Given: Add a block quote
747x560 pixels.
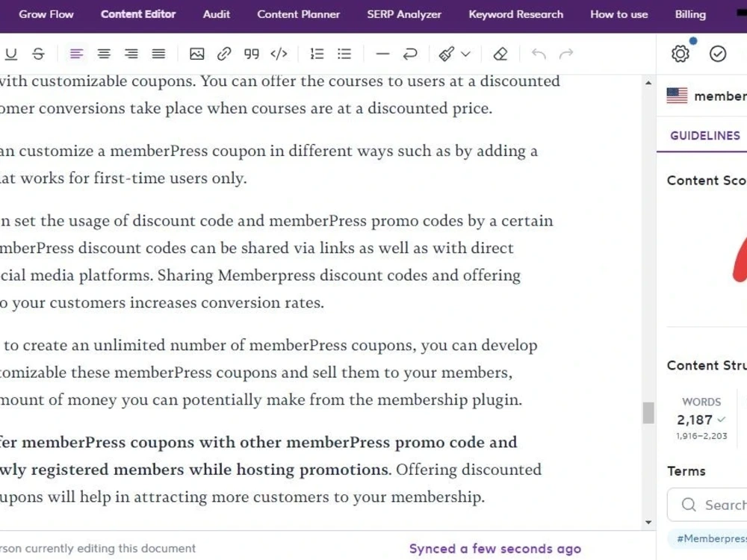Looking at the screenshot, I should tap(252, 54).
